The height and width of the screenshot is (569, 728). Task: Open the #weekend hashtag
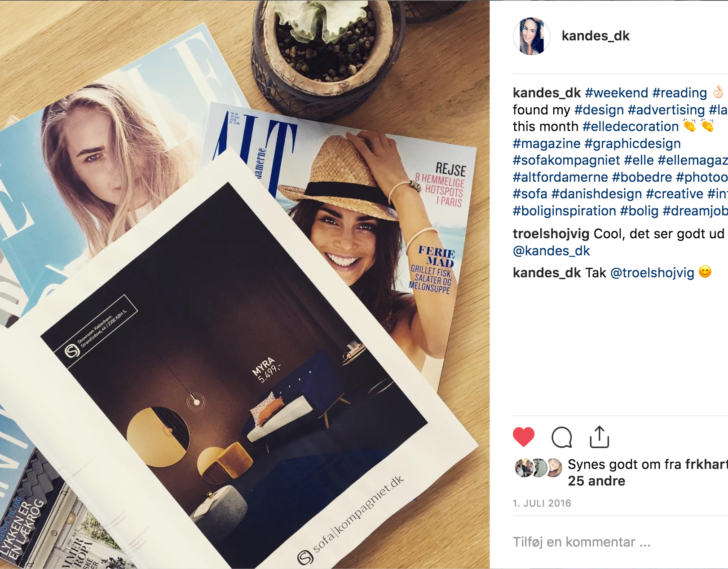(x=617, y=93)
